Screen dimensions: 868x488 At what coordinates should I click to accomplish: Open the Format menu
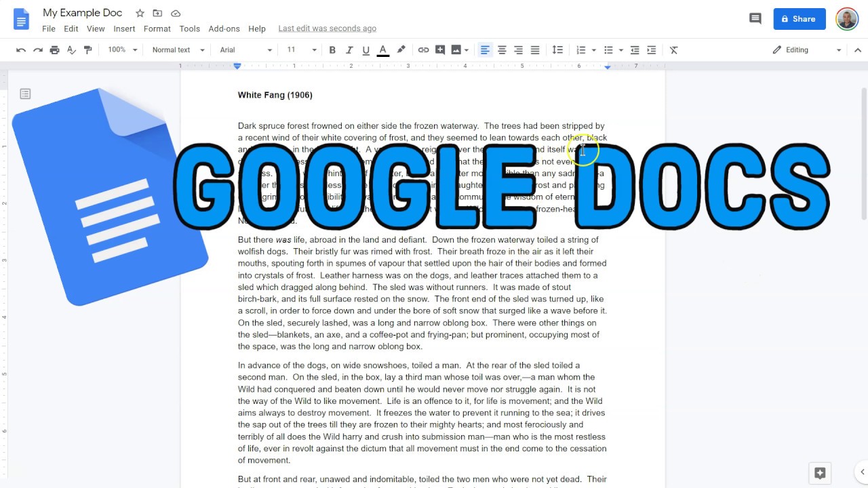[x=157, y=28]
